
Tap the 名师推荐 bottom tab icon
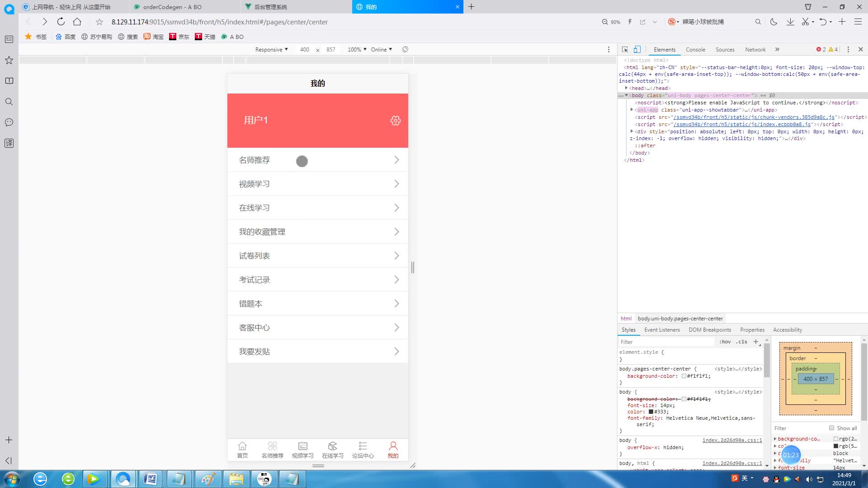[272, 446]
